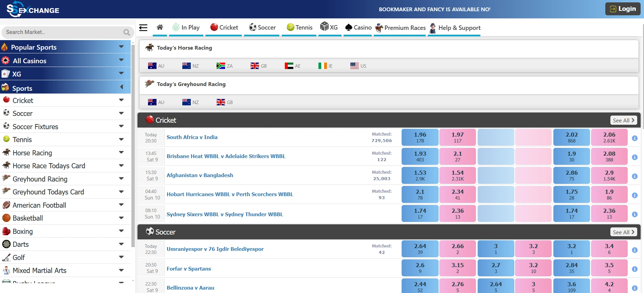The width and height of the screenshot is (644, 293).
Task: Open the In Play tab
Action: tap(186, 28)
